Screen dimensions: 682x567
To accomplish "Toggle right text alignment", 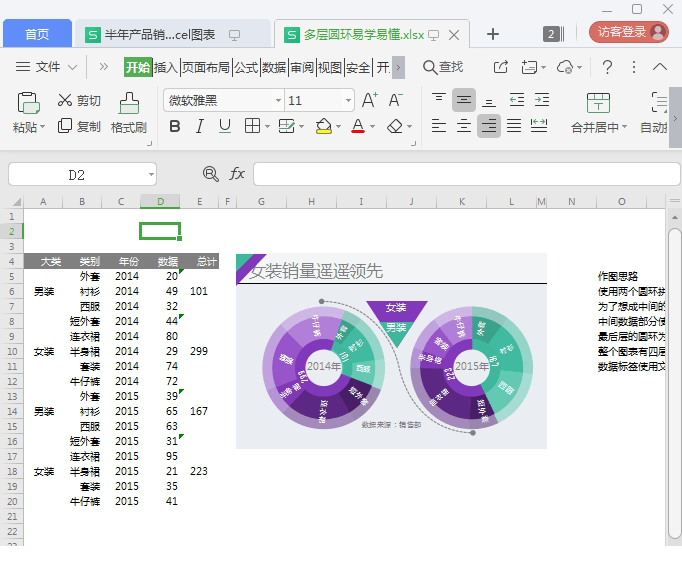I will 489,126.
